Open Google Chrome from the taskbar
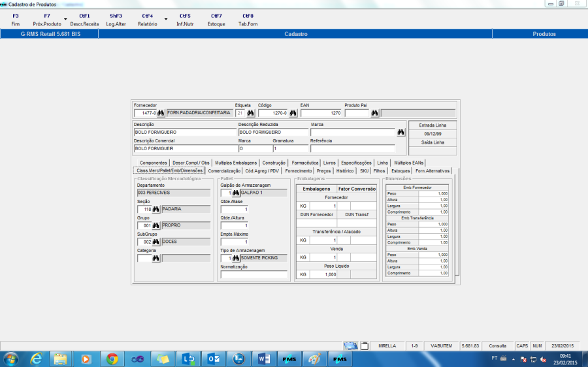Screen dimensions: 588x367 pyautogui.click(x=112, y=359)
